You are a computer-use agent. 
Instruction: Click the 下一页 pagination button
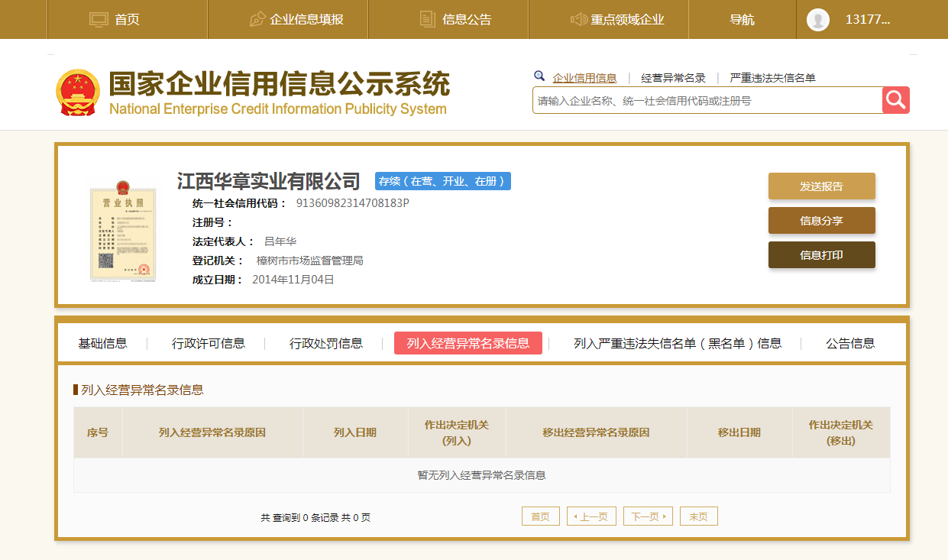pos(648,516)
